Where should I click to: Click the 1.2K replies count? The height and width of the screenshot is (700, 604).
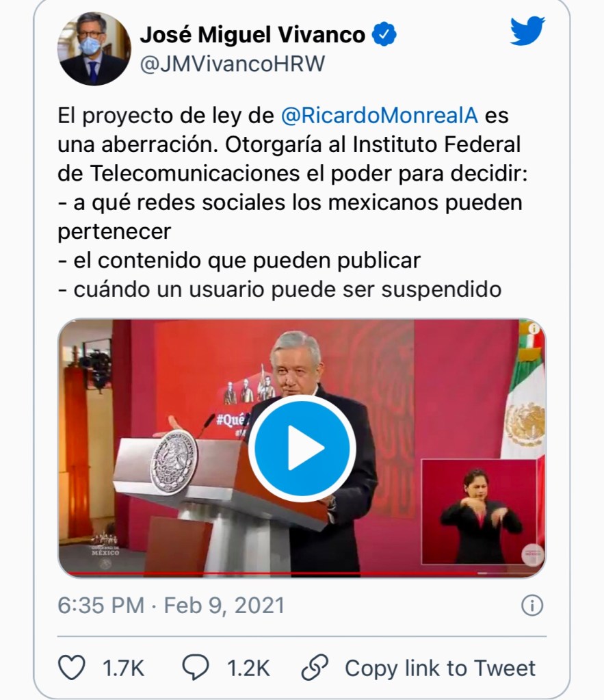(x=248, y=669)
